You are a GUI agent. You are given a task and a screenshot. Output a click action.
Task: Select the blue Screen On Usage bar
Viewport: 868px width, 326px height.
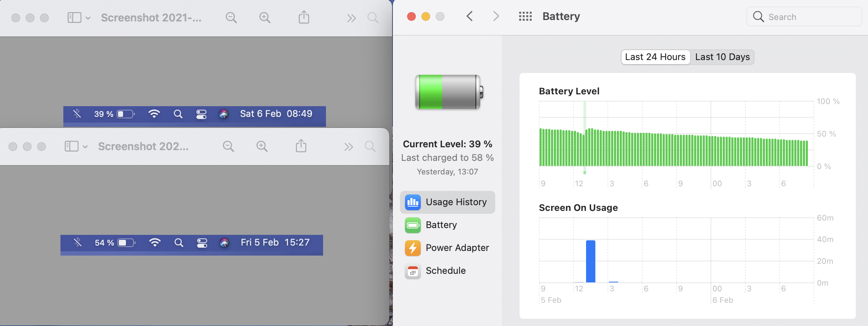pyautogui.click(x=591, y=261)
